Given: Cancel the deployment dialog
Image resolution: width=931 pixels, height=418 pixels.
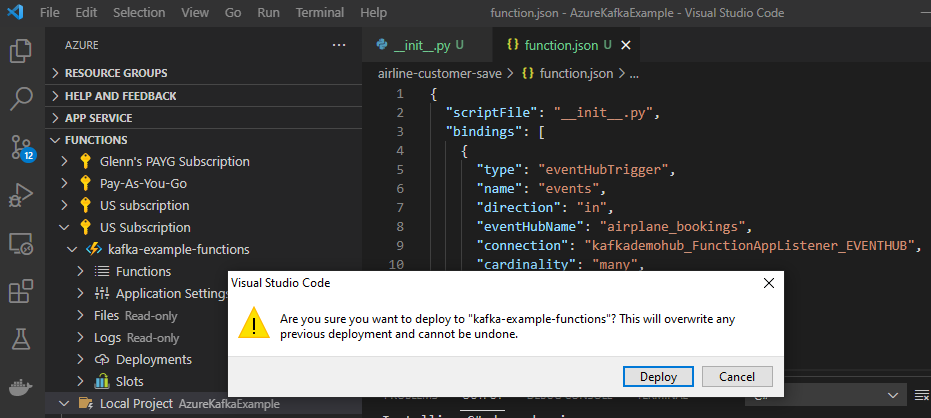Looking at the screenshot, I should [737, 377].
